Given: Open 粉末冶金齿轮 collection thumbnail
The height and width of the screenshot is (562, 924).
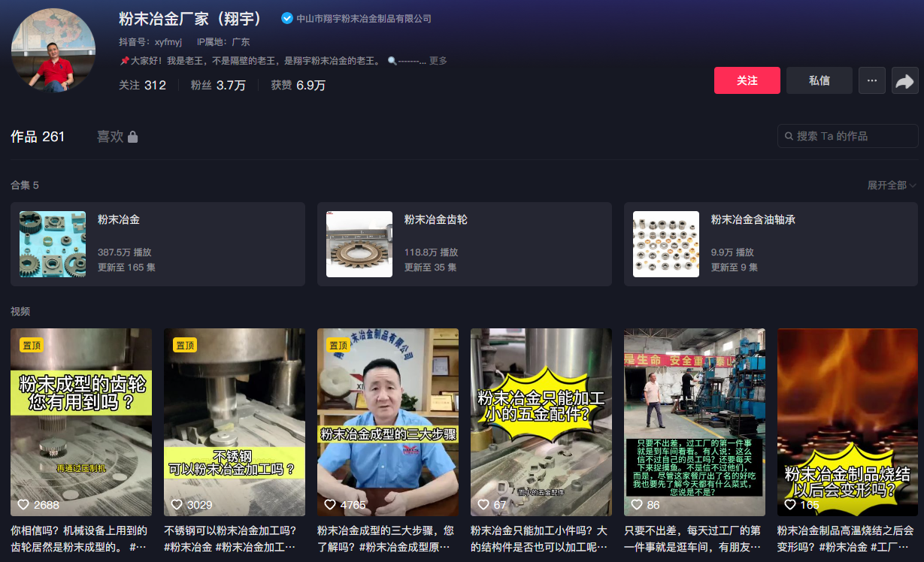Looking at the screenshot, I should pos(359,244).
